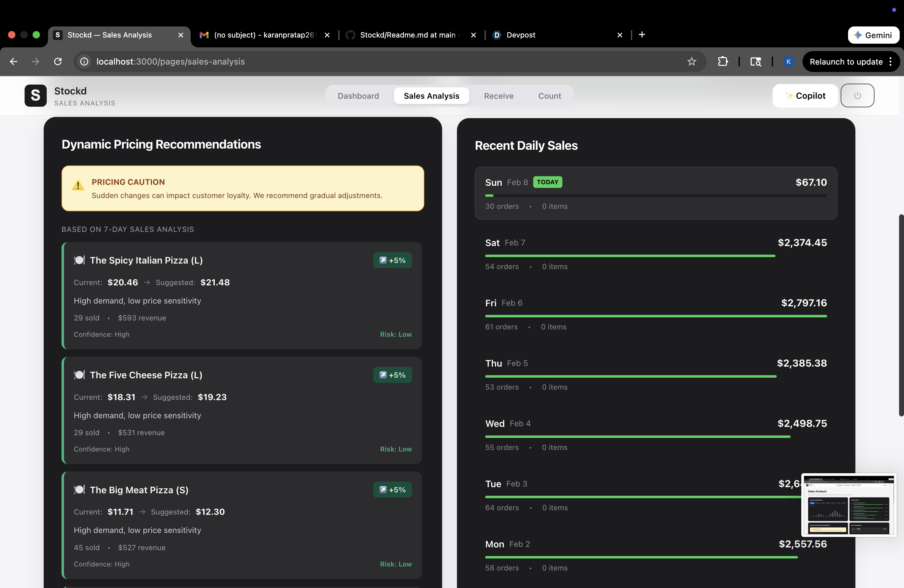The width and height of the screenshot is (904, 588).
Task: Bookmark this page with the star icon
Action: (x=691, y=62)
